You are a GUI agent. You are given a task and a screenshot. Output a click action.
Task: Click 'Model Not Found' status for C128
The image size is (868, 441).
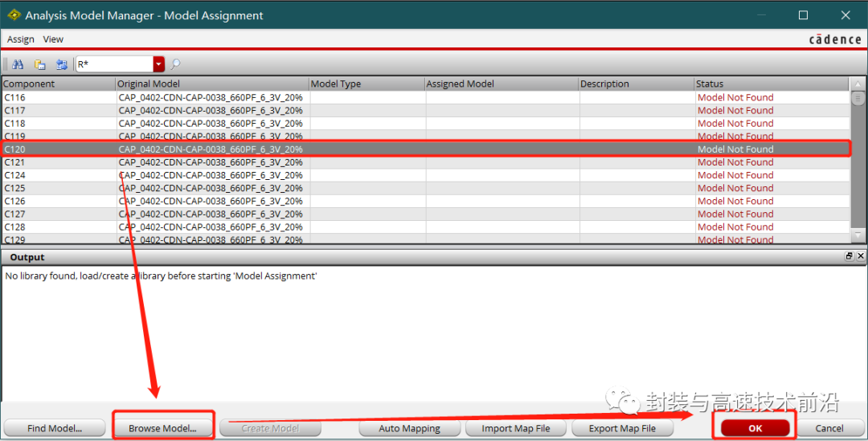[x=735, y=227]
